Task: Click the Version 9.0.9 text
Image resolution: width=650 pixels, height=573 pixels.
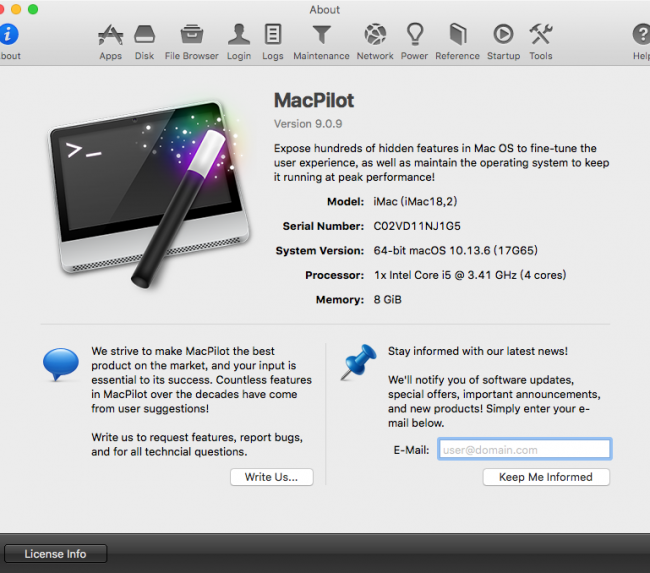Action: click(x=308, y=124)
